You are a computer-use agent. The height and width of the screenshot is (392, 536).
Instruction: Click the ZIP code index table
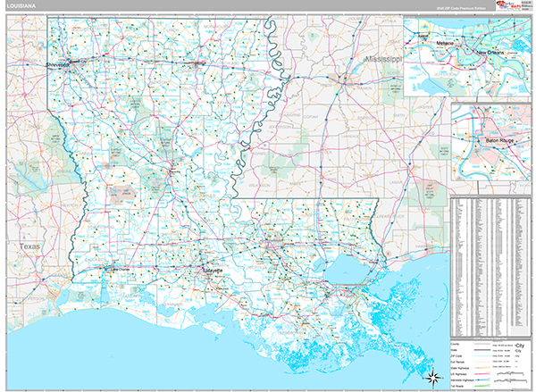point(490,267)
